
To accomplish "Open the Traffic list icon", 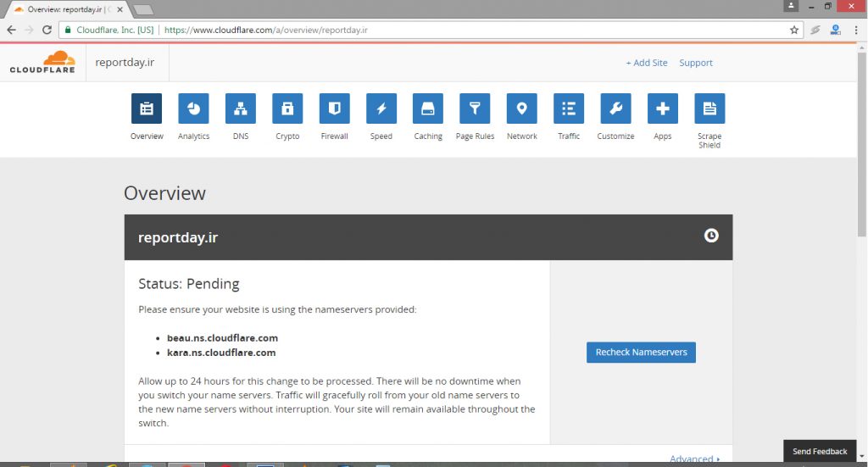I will pos(569,108).
